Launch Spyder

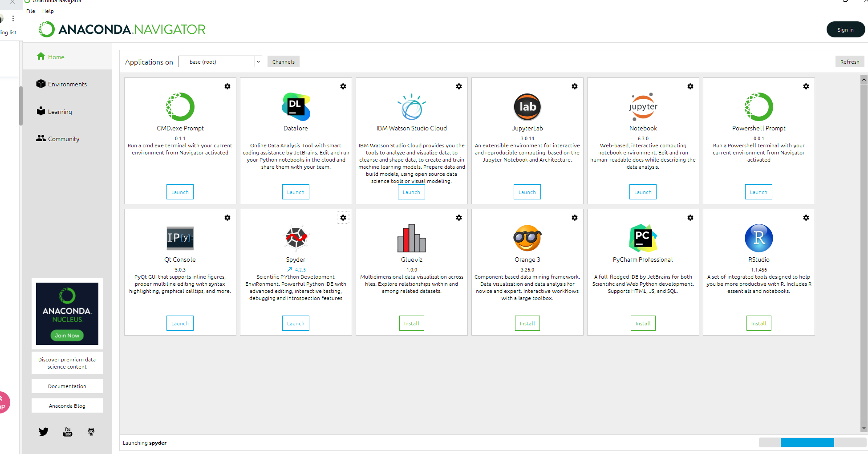[x=296, y=324]
